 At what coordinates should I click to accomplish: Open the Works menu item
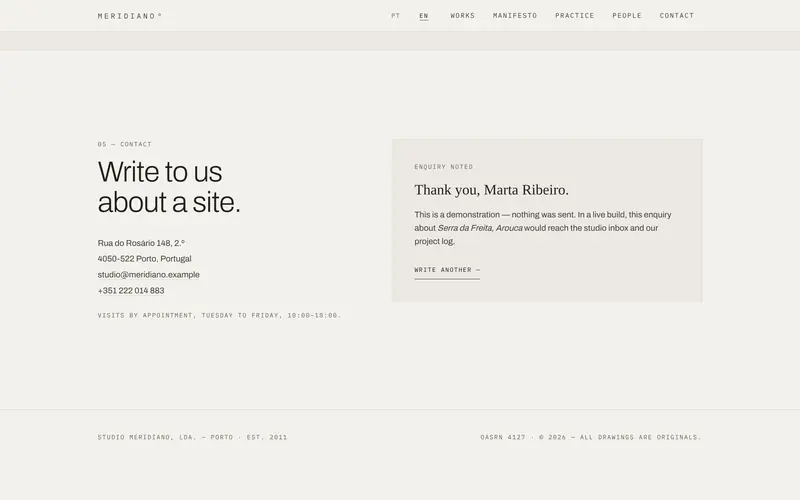462,16
